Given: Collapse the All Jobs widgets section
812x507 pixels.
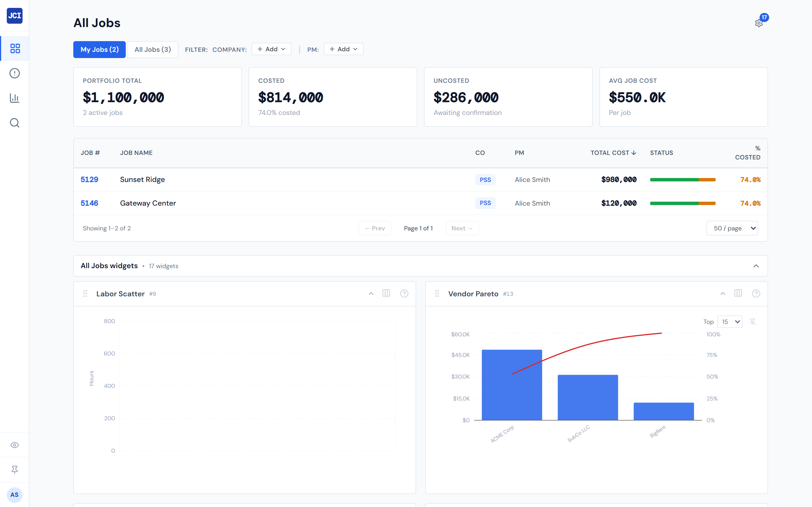Looking at the screenshot, I should (756, 266).
